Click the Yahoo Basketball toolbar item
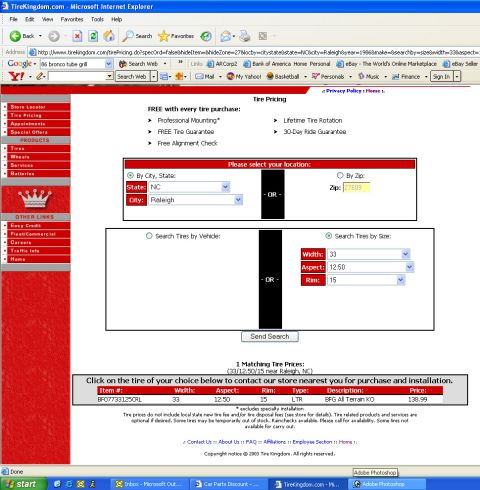The height and width of the screenshot is (490, 480). point(283,76)
